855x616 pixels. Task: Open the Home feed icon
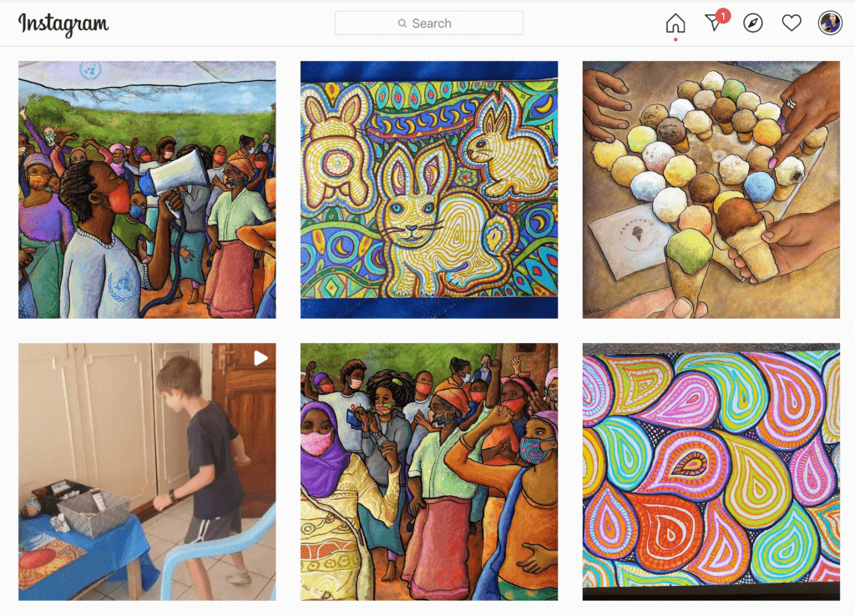[675, 23]
